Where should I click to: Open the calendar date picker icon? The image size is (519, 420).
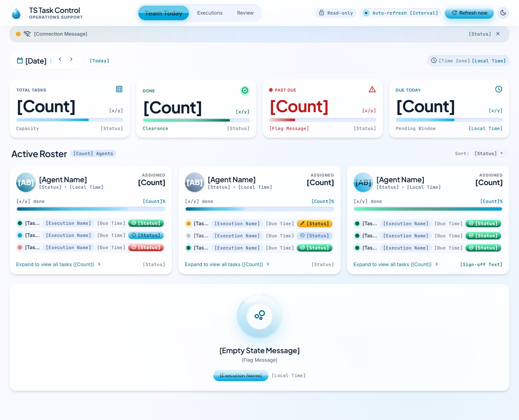(x=20, y=61)
